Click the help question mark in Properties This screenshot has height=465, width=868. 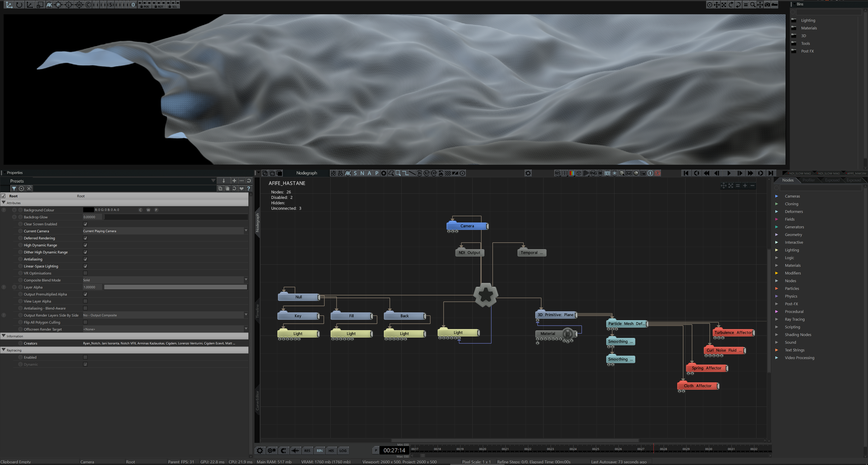(x=249, y=188)
